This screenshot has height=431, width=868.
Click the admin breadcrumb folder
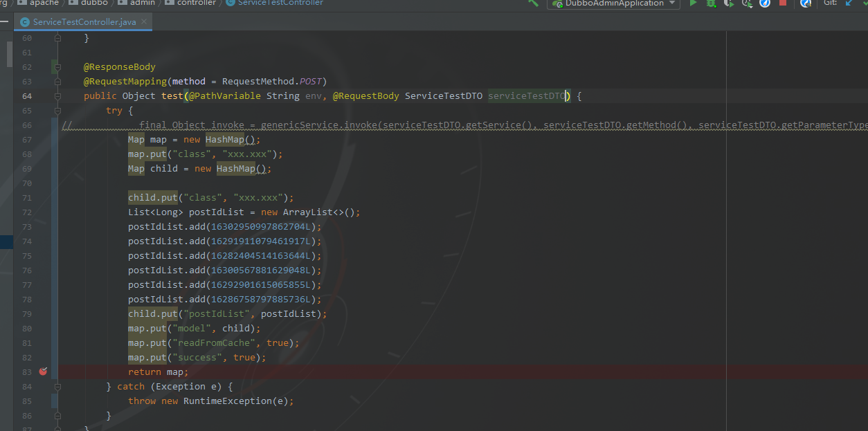point(136,3)
